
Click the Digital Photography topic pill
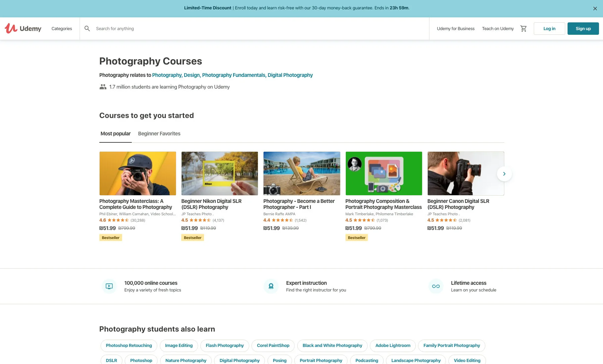239,360
